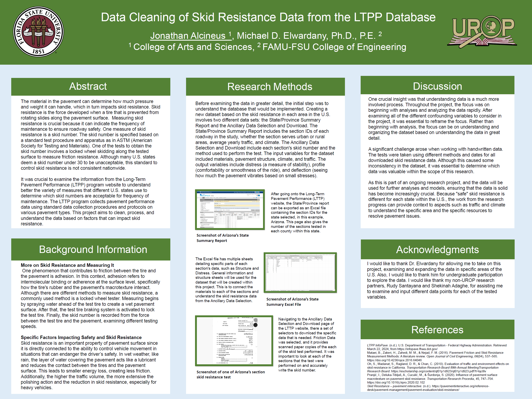Open the Arizona Summary Excel File screenshot

(x=300, y=272)
